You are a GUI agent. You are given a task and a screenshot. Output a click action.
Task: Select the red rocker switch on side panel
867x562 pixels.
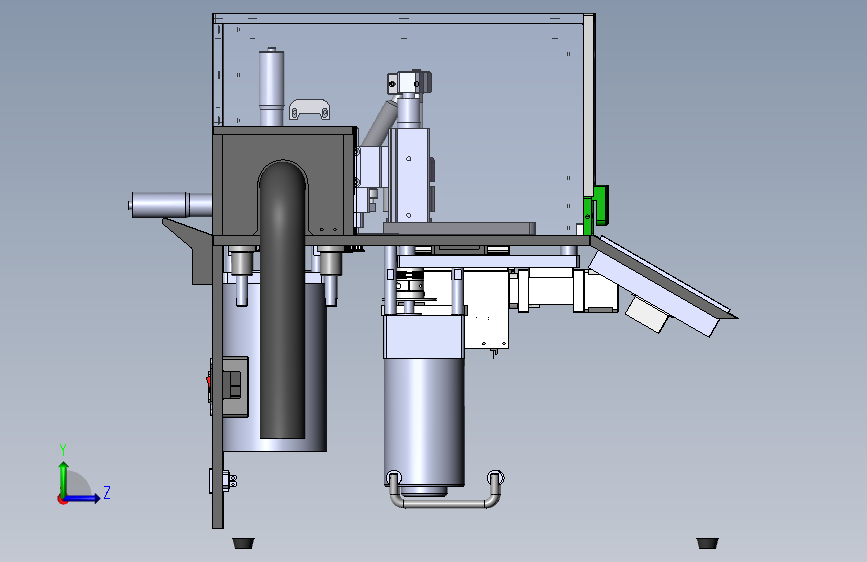click(209, 381)
